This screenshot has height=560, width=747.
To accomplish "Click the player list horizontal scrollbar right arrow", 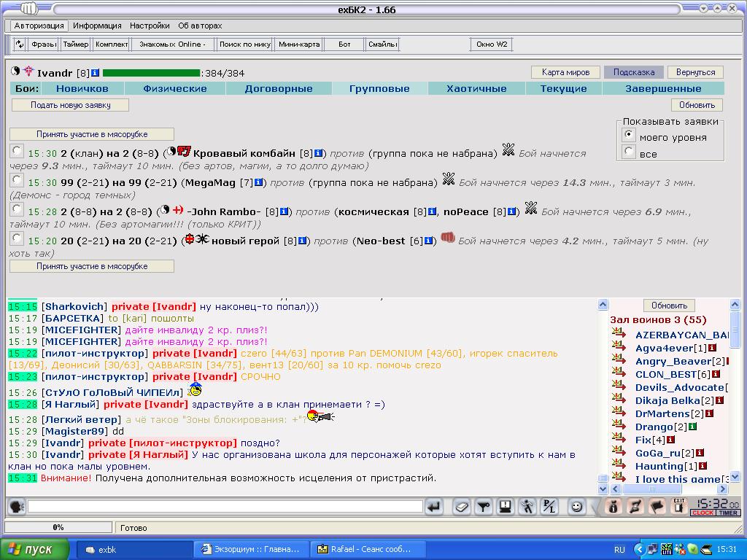I will point(723,489).
